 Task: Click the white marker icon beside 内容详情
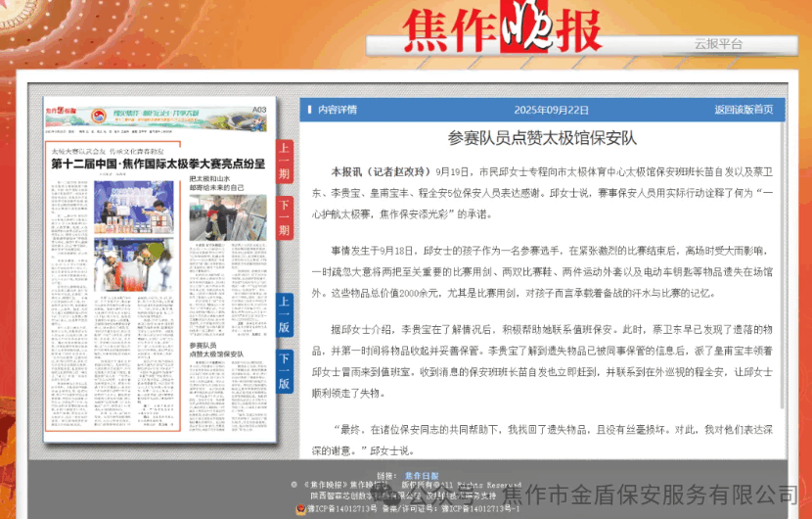point(307,110)
